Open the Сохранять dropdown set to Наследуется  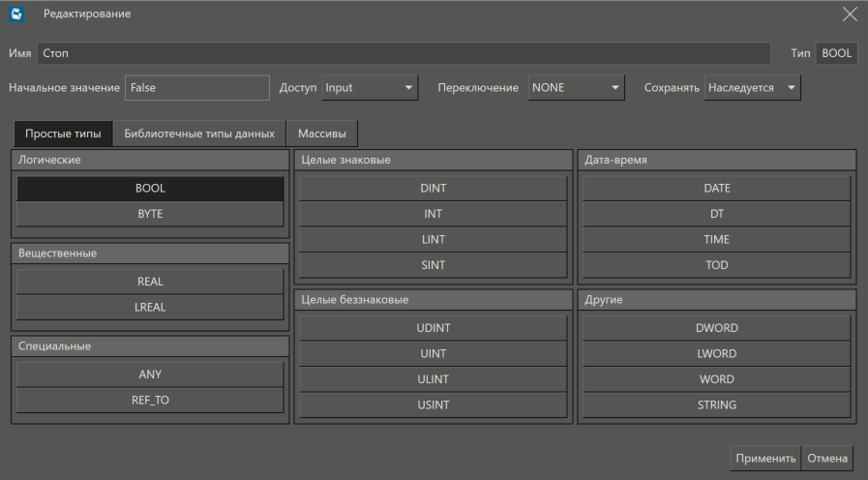752,88
